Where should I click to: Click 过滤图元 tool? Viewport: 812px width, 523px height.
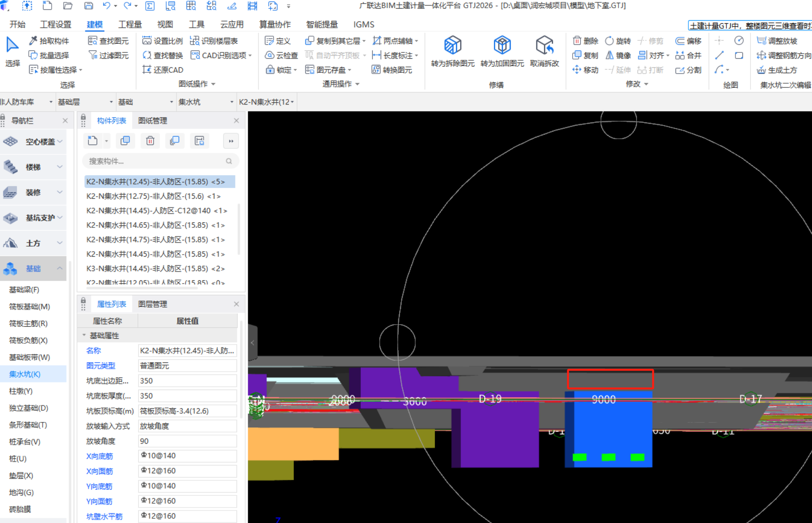click(x=108, y=55)
